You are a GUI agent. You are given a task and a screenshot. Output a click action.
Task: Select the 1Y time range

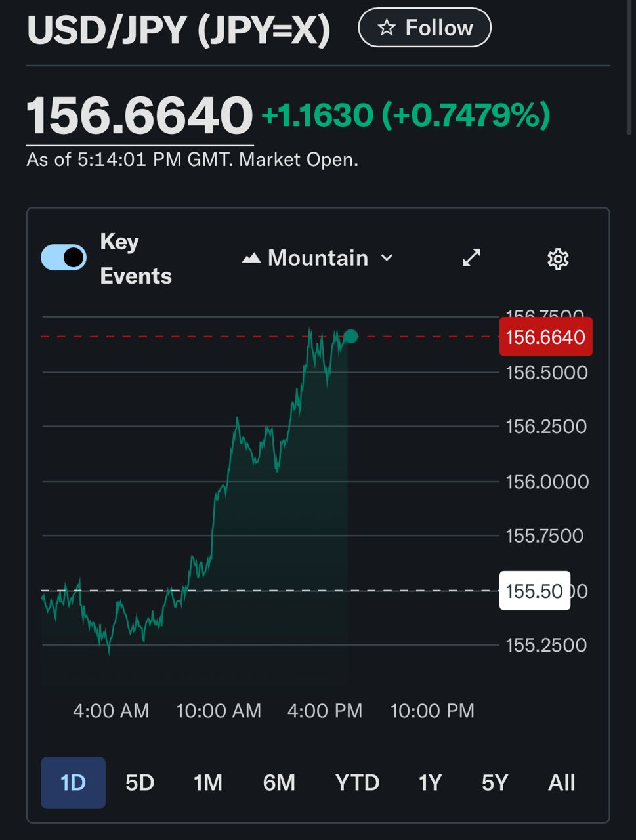point(430,782)
